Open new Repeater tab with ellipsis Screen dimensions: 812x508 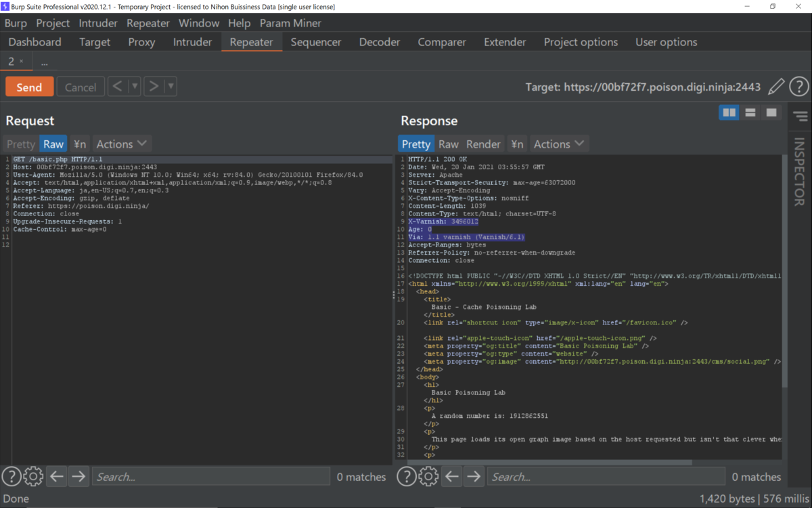tap(44, 62)
